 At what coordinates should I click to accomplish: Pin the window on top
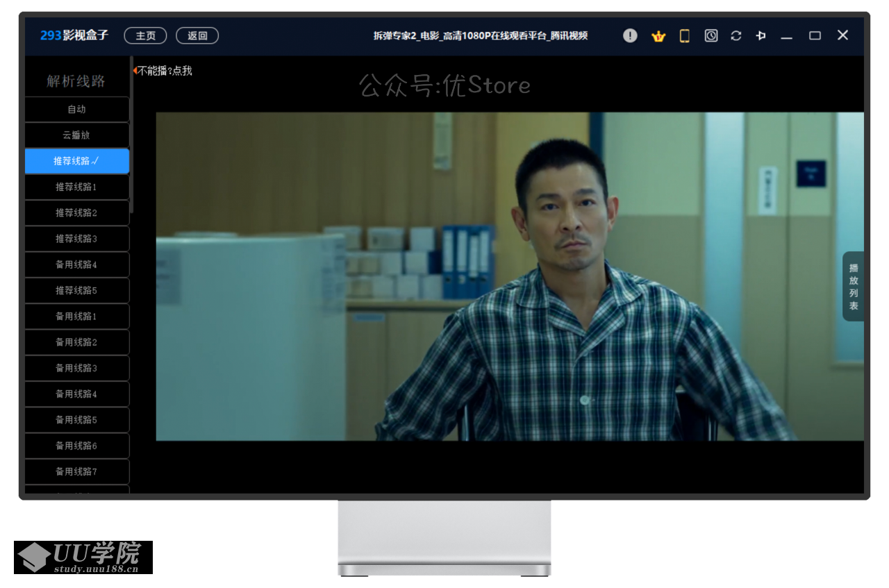tap(761, 35)
